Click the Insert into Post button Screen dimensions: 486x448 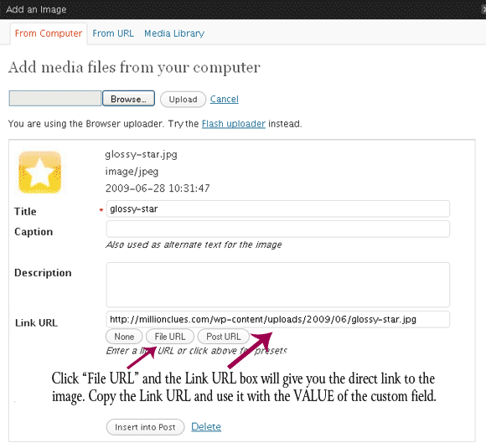pyautogui.click(x=145, y=427)
